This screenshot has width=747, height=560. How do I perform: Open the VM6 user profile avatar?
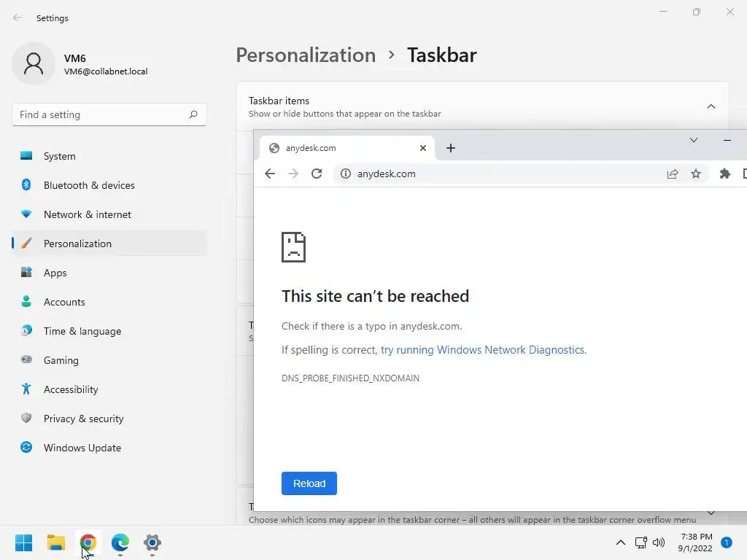[34, 64]
